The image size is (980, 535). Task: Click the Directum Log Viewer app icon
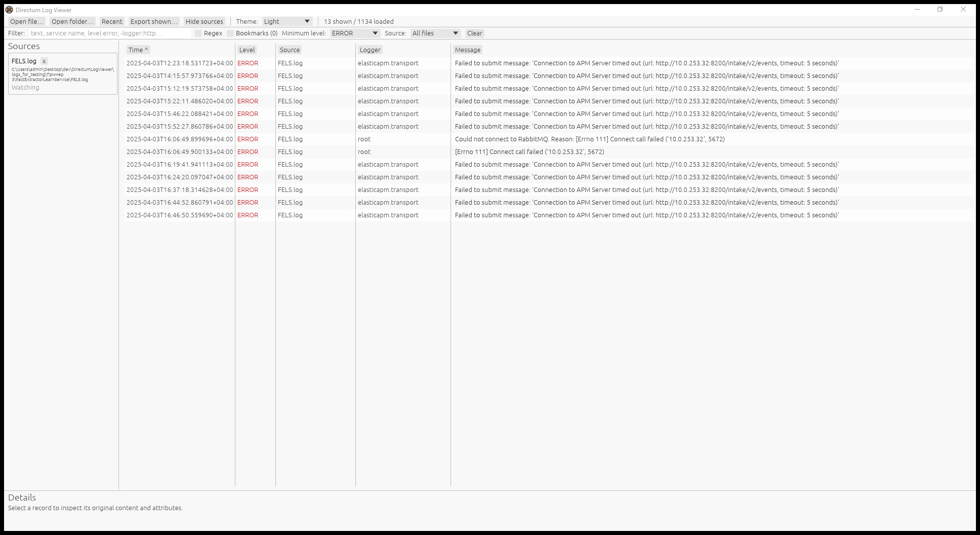tap(9, 10)
